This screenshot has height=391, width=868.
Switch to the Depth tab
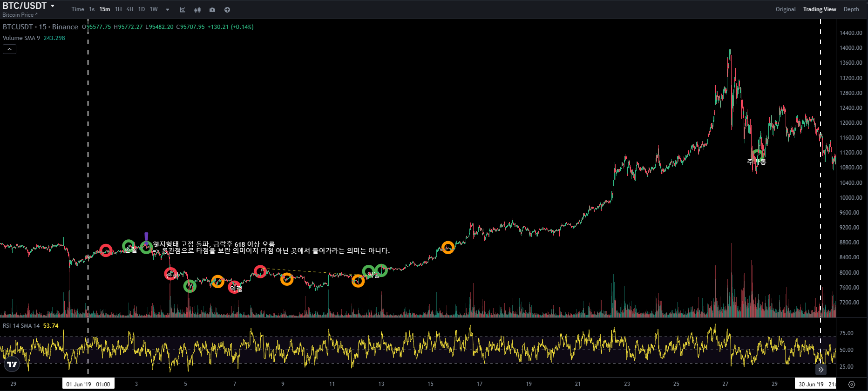click(x=851, y=9)
